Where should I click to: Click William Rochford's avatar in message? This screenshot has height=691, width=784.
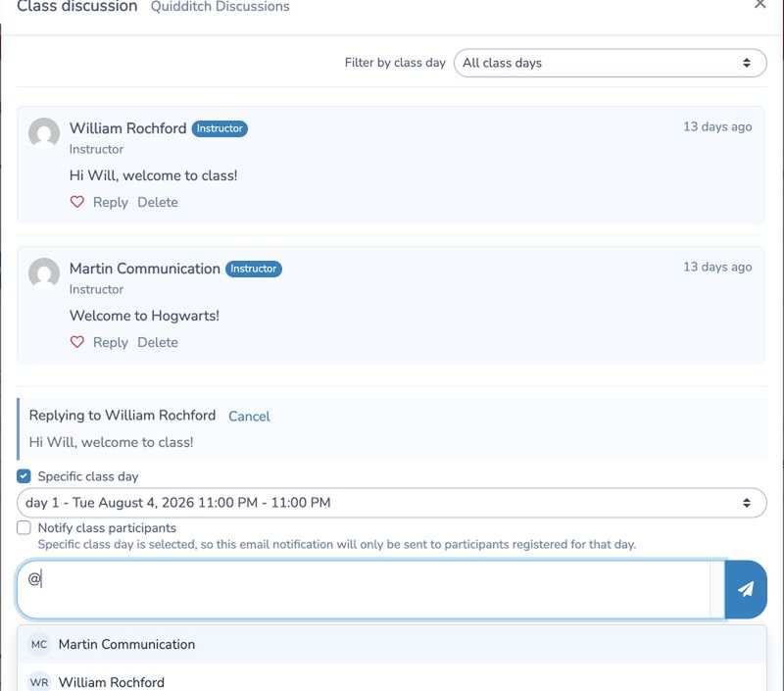point(44,133)
